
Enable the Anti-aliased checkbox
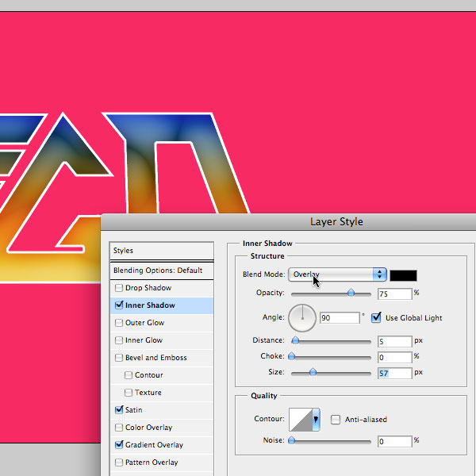click(x=336, y=420)
